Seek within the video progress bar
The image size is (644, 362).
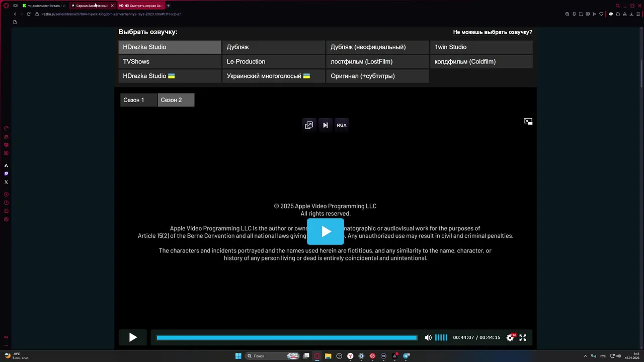point(287,338)
